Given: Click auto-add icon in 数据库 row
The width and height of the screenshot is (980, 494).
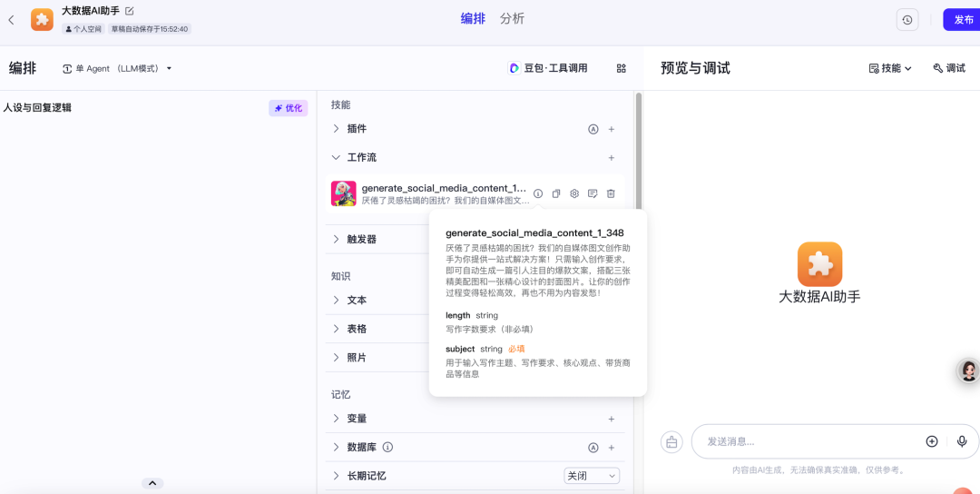Looking at the screenshot, I should pyautogui.click(x=593, y=447).
